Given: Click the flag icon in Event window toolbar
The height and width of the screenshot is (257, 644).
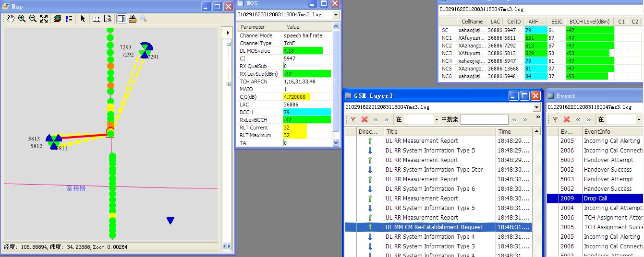Looking at the screenshot, I should [x=555, y=119].
